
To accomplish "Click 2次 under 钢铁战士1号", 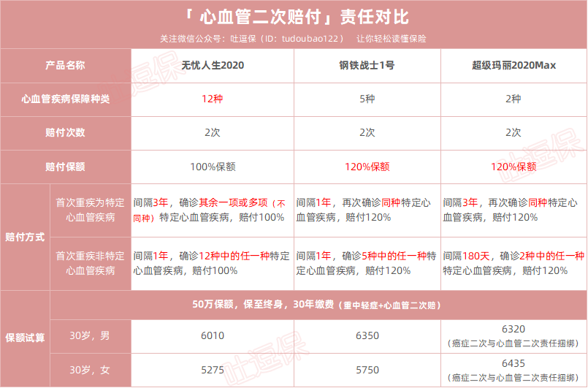I will (x=367, y=133).
